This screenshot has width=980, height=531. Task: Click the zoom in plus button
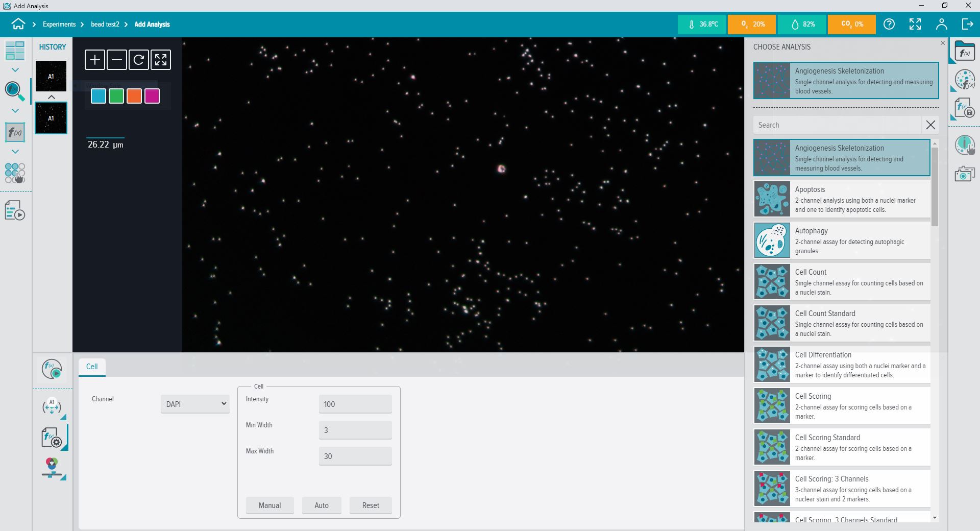[95, 60]
